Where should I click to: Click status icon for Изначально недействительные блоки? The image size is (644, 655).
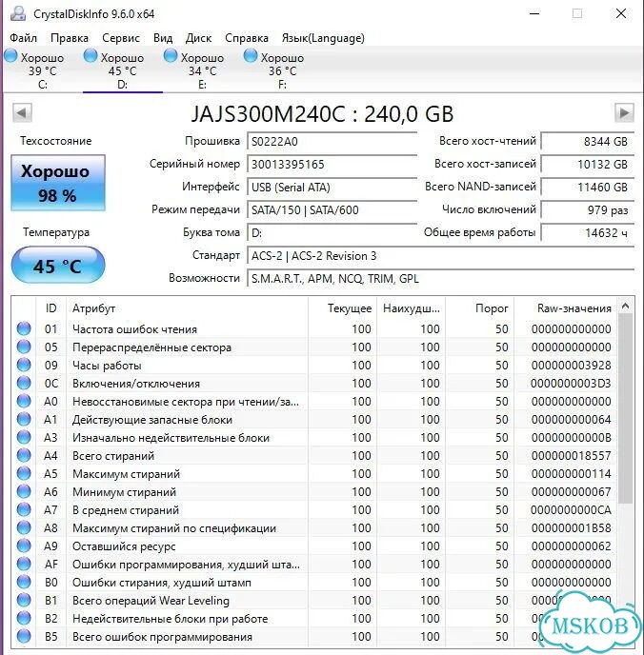(x=24, y=437)
